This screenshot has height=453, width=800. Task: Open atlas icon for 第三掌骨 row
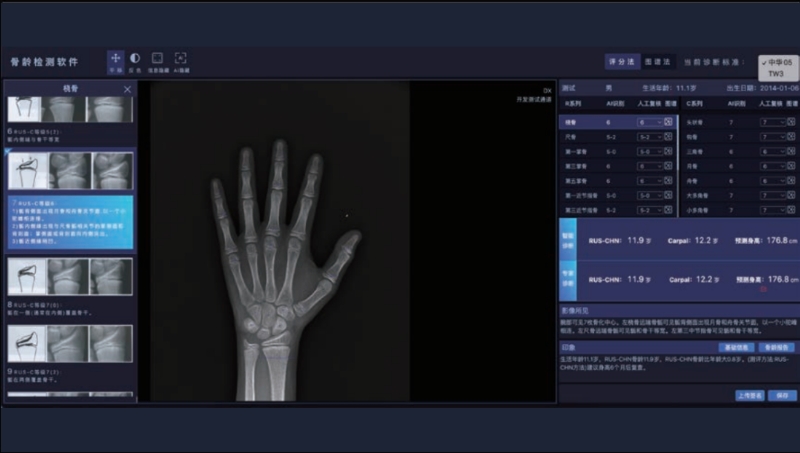668,166
